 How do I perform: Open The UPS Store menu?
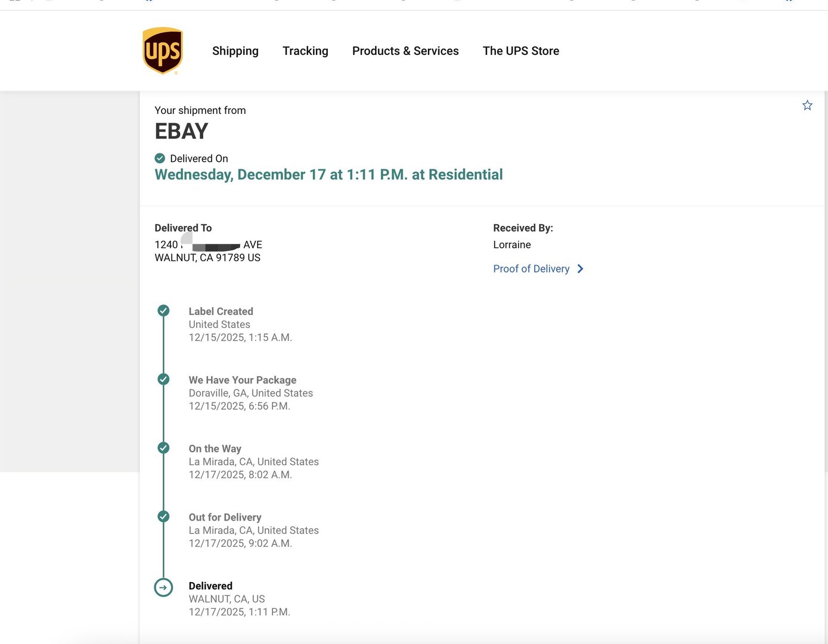pyautogui.click(x=521, y=51)
